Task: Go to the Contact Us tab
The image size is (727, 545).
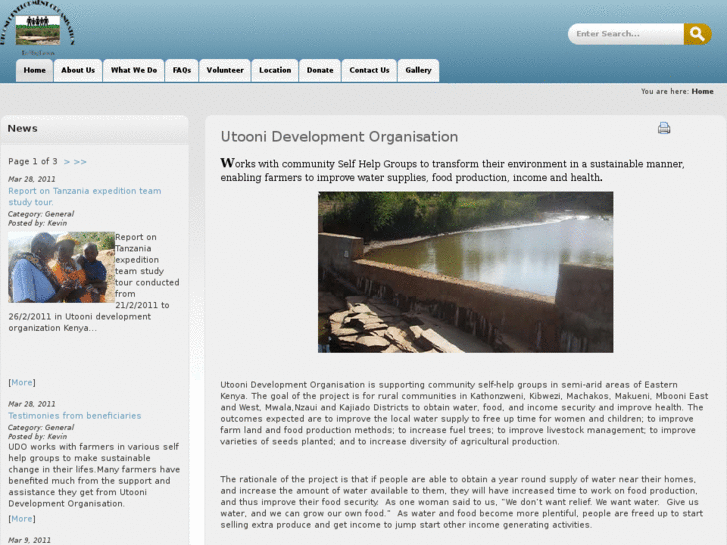Action: tap(369, 71)
